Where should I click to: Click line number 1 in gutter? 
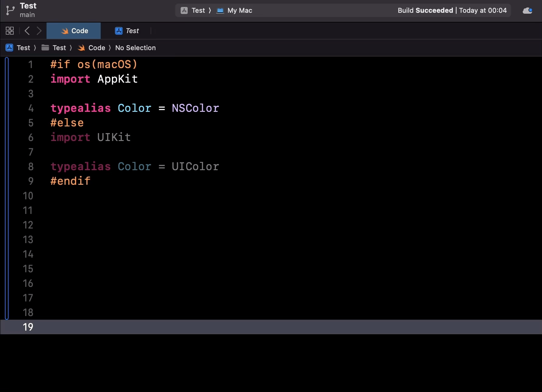[30, 64]
